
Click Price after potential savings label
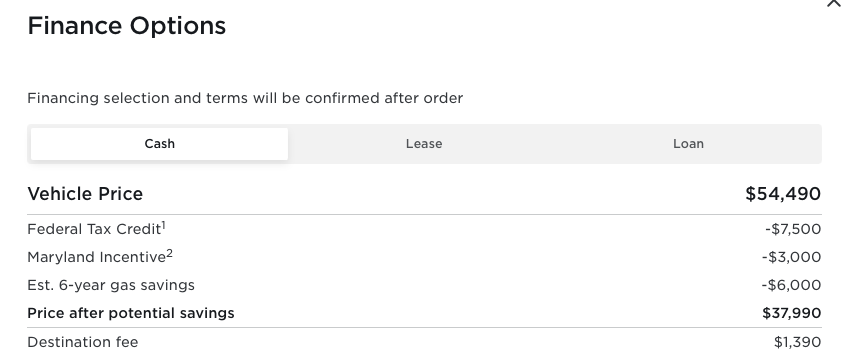(131, 313)
